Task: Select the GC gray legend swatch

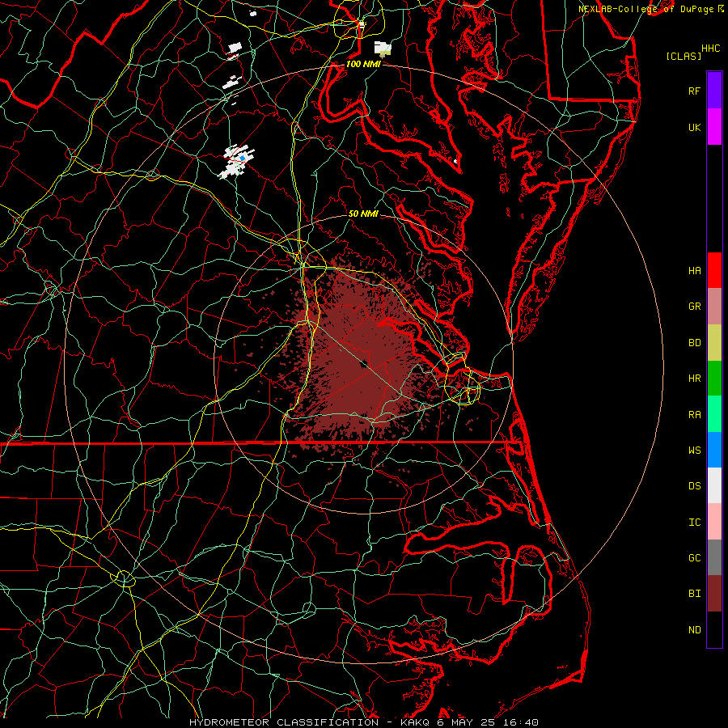Action: [x=714, y=557]
